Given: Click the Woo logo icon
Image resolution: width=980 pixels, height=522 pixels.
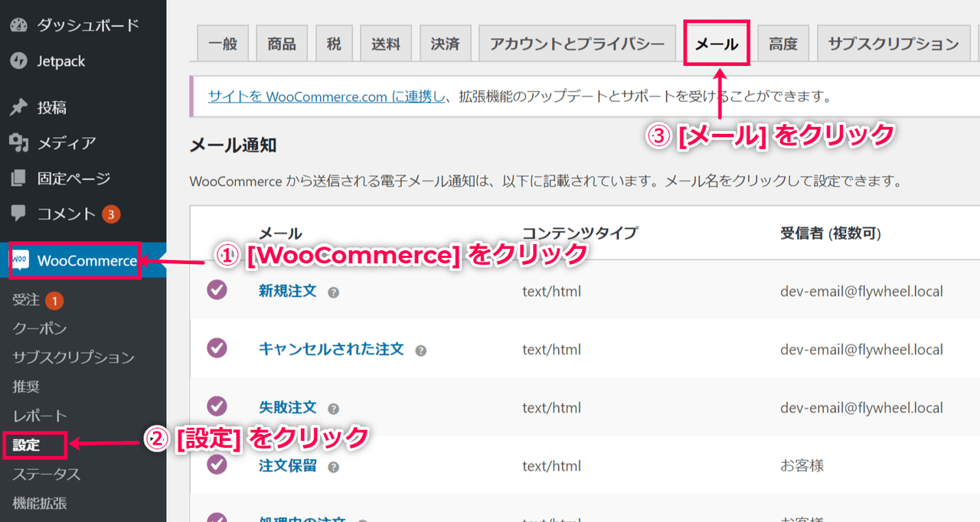Looking at the screenshot, I should pos(20,261).
